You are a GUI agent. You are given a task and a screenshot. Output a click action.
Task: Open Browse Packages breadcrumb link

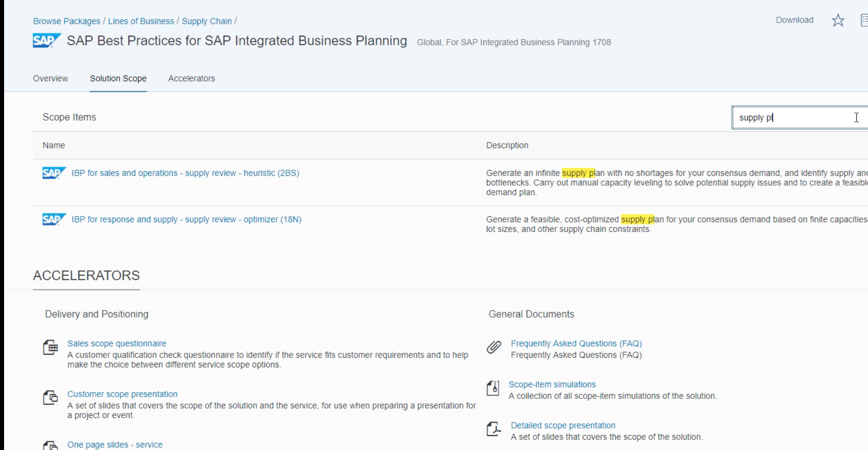point(66,21)
